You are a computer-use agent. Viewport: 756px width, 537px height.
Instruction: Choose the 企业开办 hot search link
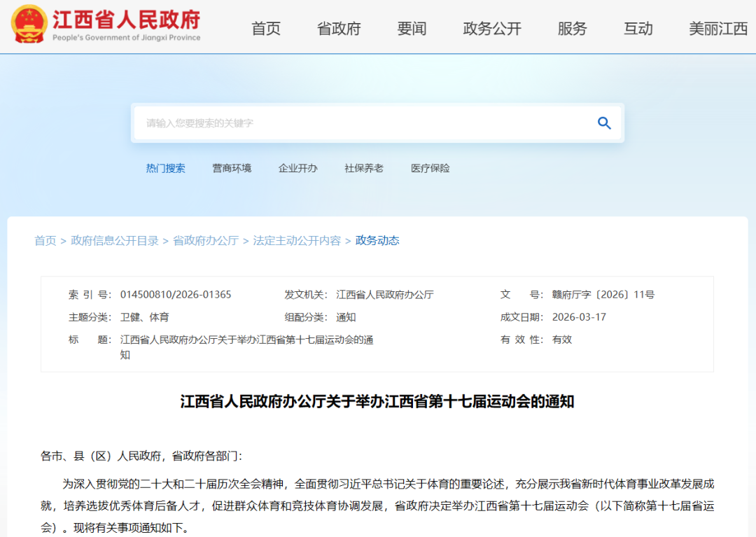click(x=297, y=168)
